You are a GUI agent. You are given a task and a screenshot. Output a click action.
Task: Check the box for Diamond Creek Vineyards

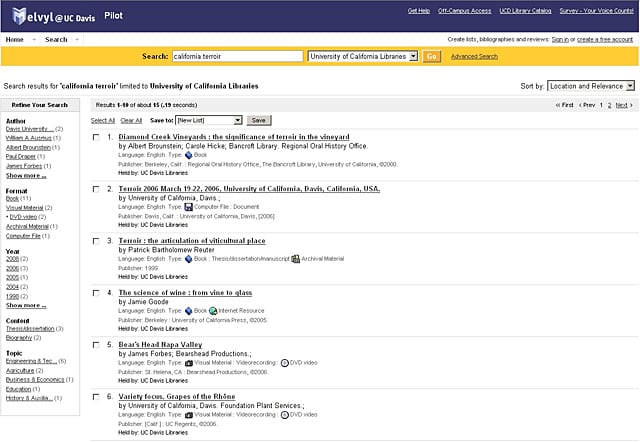click(x=96, y=136)
